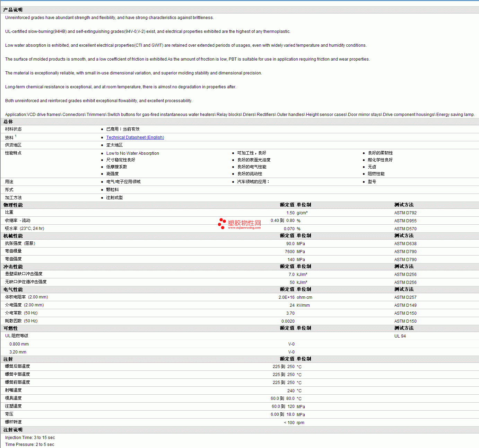Click the ASTM D955 test method
This screenshot has height=448, width=479.
[406, 221]
